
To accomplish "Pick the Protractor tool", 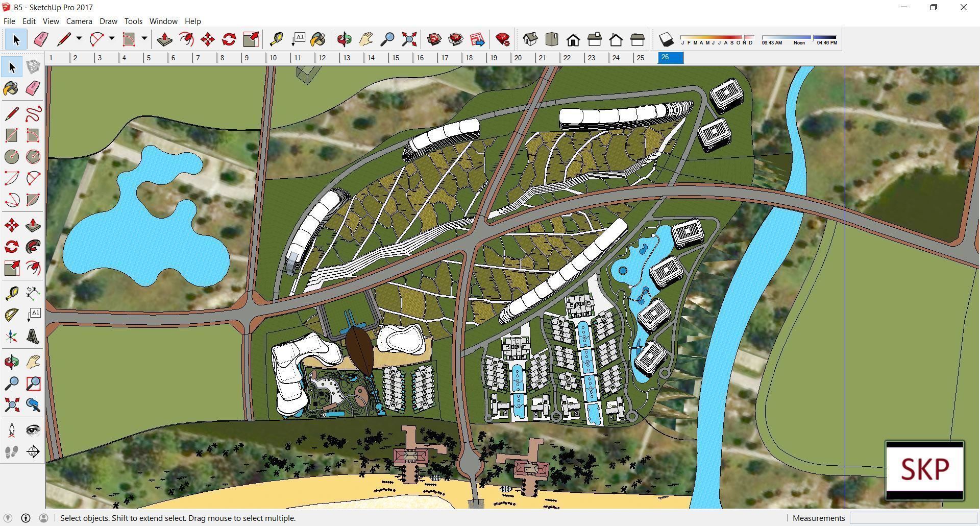I will tap(11, 314).
